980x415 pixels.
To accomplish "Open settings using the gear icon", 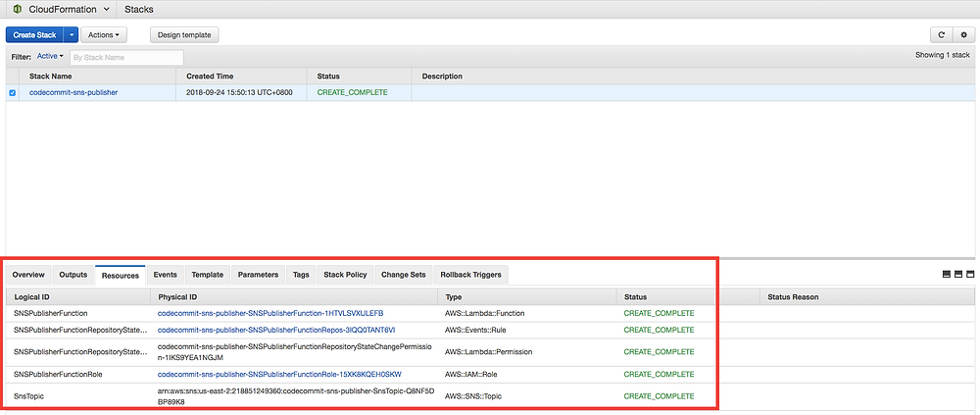I will [x=963, y=35].
